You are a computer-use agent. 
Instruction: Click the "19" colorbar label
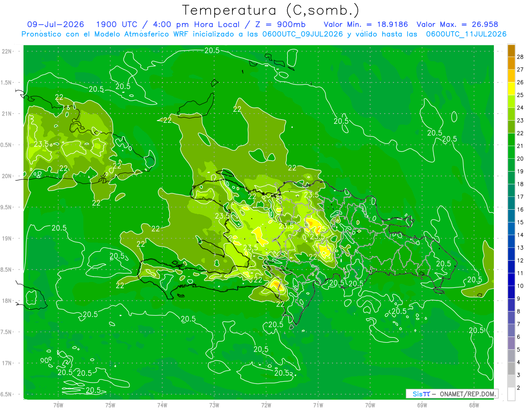[520, 172]
